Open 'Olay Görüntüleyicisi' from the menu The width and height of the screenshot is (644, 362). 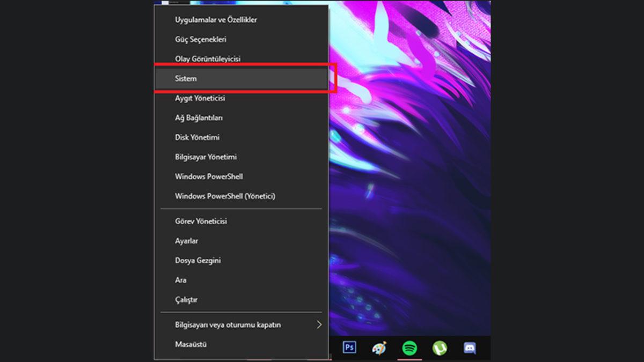pos(207,59)
